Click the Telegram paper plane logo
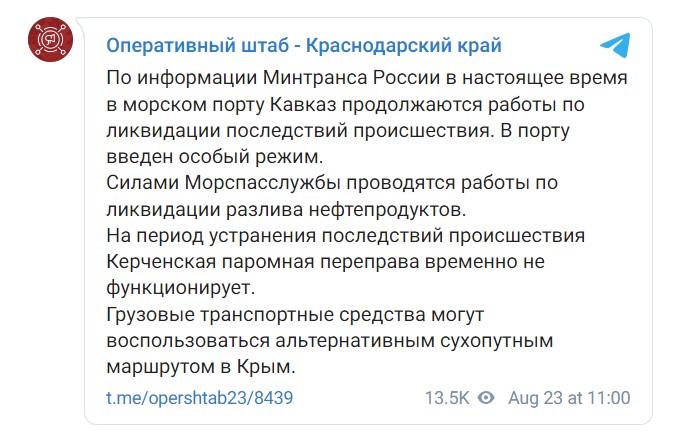Viewport: 681px width, 432px height. tap(614, 45)
